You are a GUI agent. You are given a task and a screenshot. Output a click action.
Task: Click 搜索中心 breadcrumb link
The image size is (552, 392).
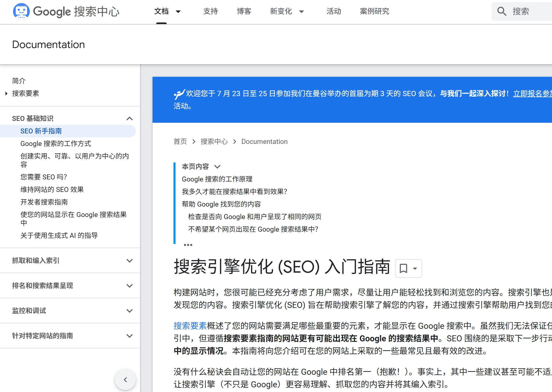[x=214, y=142]
